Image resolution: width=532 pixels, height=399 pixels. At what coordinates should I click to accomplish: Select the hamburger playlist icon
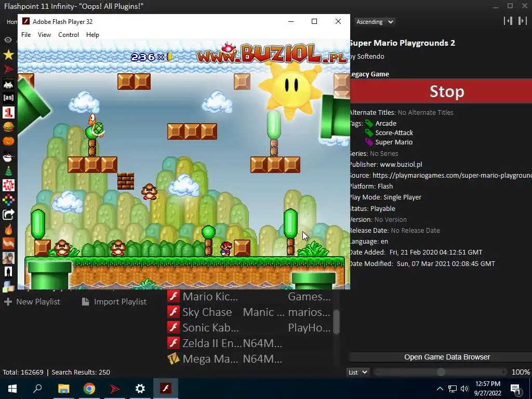pos(8,127)
